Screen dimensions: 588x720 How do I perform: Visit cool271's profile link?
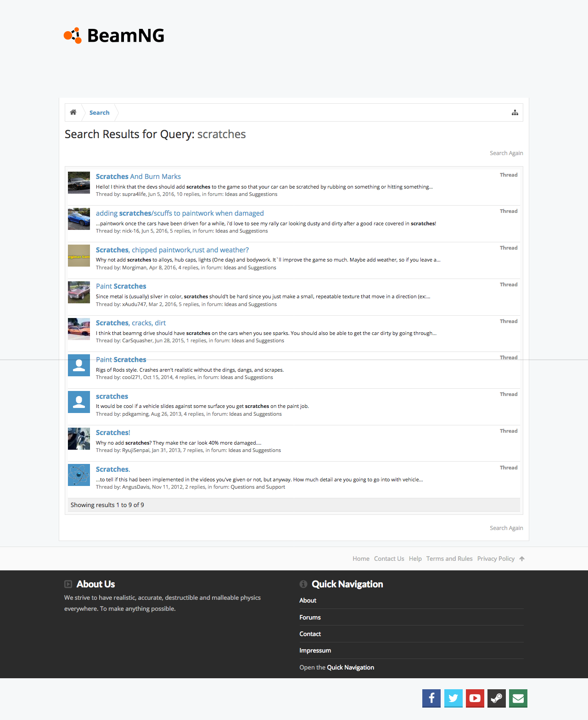coord(131,377)
